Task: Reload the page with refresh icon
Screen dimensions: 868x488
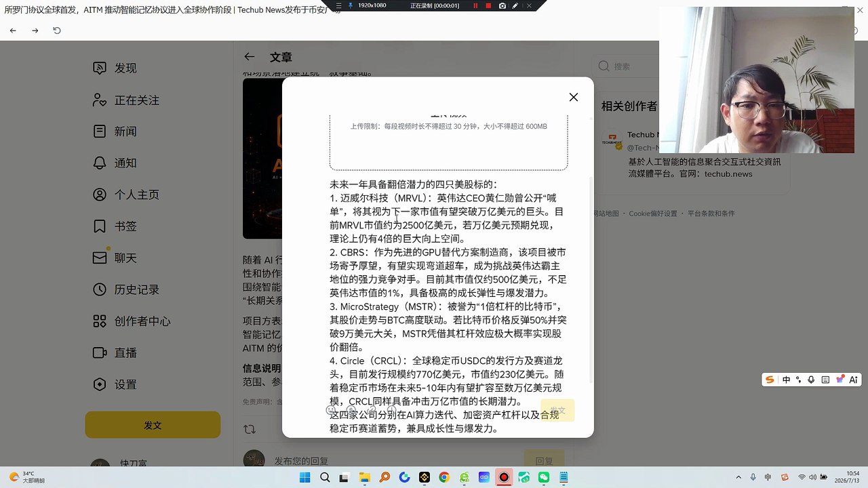Action: tap(57, 30)
